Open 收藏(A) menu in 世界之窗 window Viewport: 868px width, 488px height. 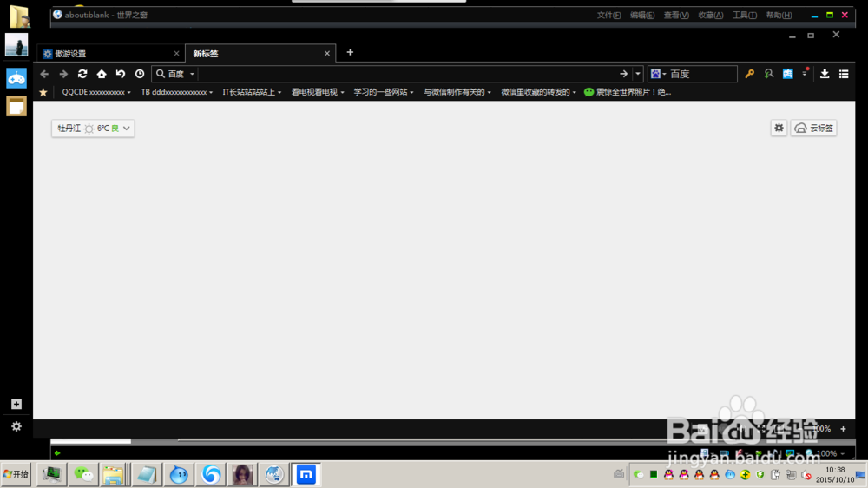pos(711,16)
